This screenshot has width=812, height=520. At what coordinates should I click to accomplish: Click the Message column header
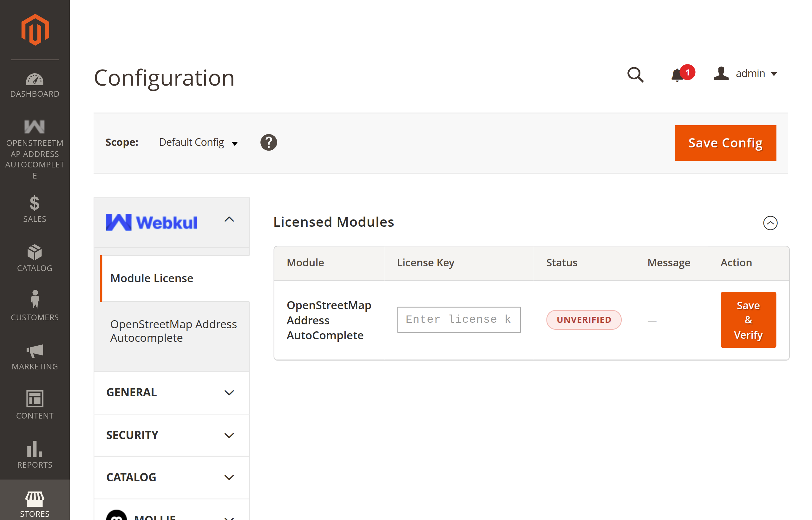coord(669,263)
